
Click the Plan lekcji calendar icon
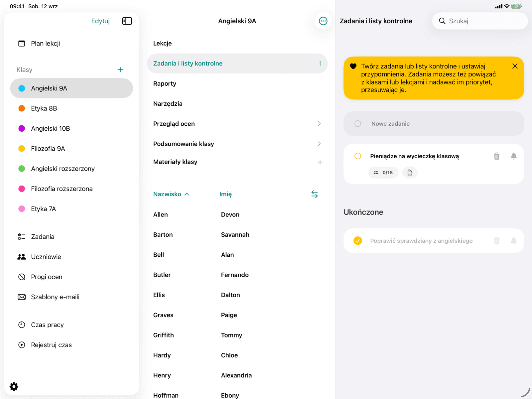(x=22, y=44)
